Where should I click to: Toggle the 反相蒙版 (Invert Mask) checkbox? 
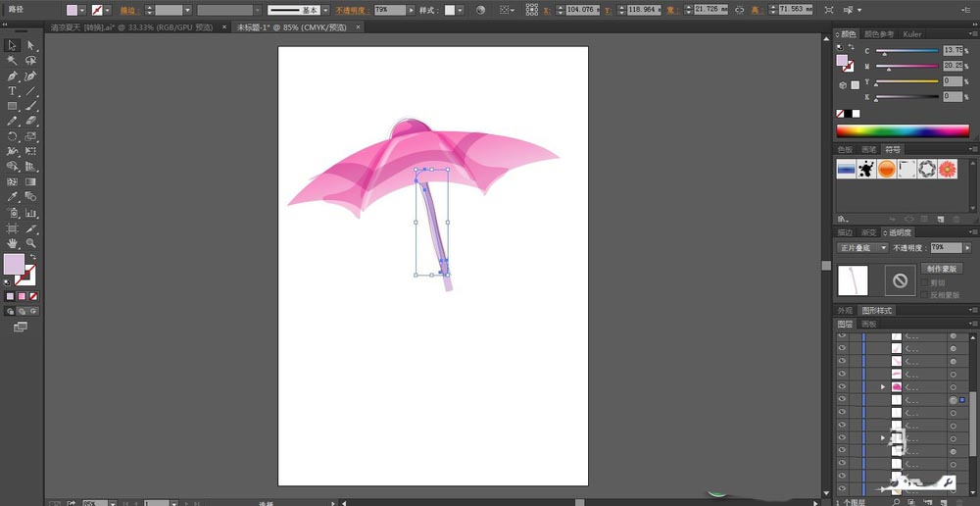pyautogui.click(x=926, y=294)
